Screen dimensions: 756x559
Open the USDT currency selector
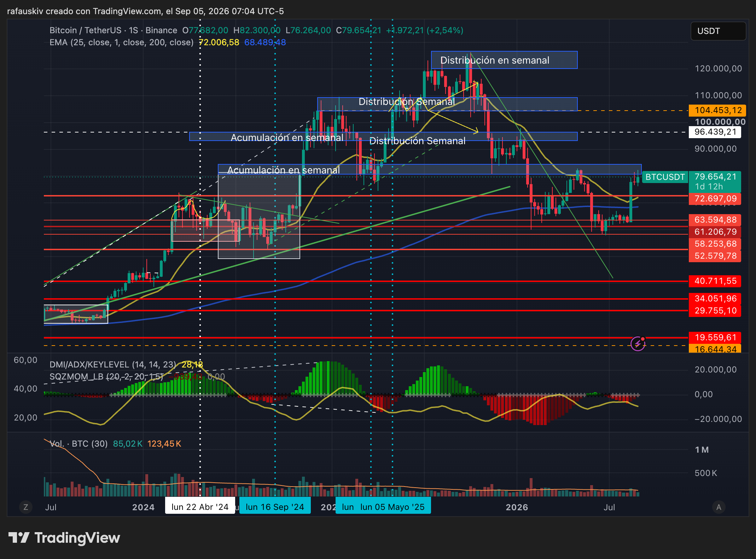click(x=718, y=31)
